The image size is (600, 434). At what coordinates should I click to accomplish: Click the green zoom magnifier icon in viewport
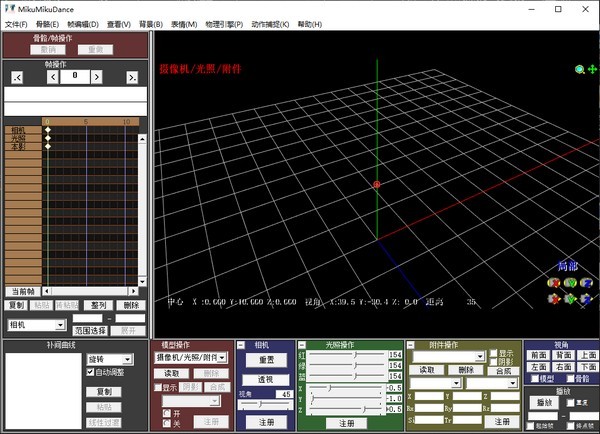[x=579, y=70]
